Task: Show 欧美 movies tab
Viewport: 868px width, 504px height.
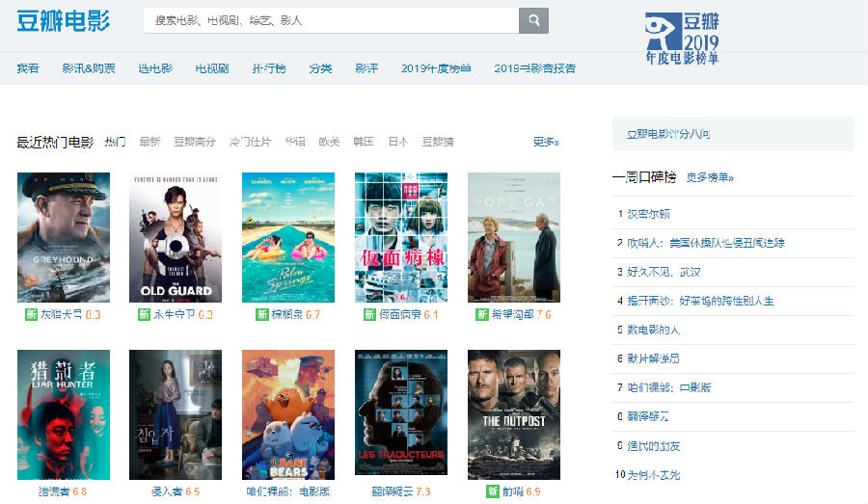Action: pyautogui.click(x=330, y=142)
